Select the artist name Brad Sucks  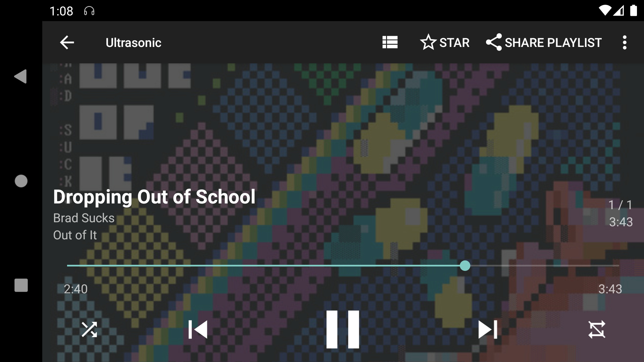pyautogui.click(x=84, y=218)
